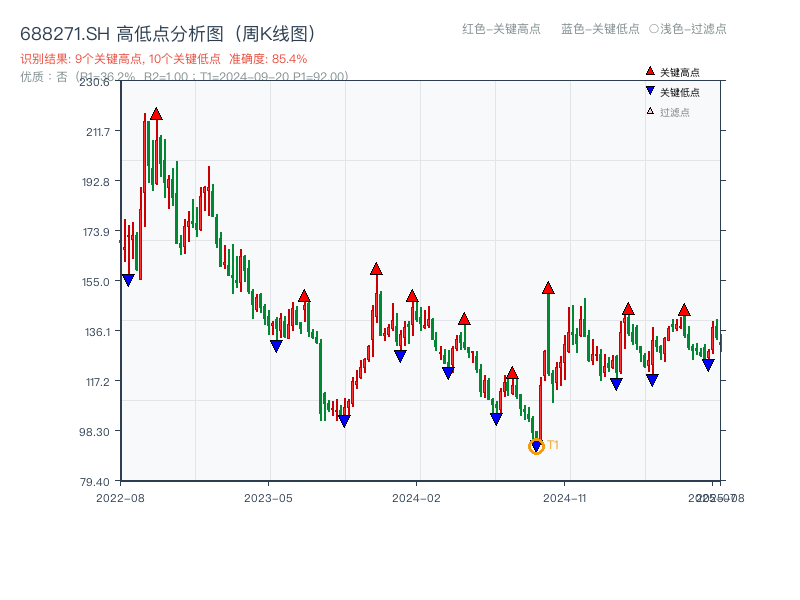Click the highest red triangle marker near the peak
800x600 pixels.
click(x=156, y=113)
